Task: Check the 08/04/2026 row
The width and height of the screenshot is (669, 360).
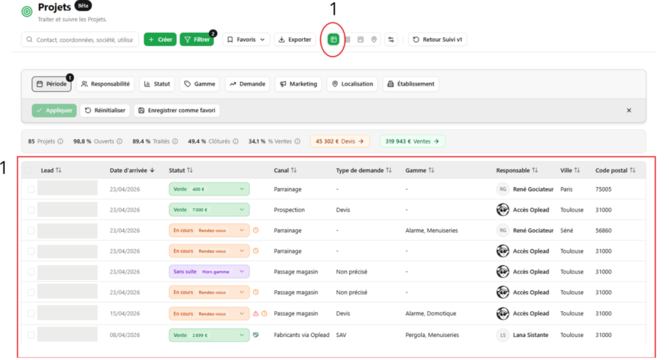Action: pyautogui.click(x=31, y=335)
